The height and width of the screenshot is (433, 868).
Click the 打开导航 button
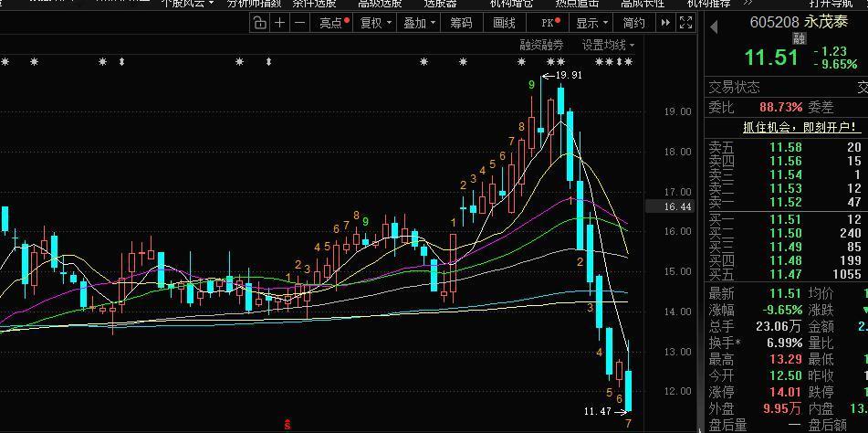coord(831,4)
